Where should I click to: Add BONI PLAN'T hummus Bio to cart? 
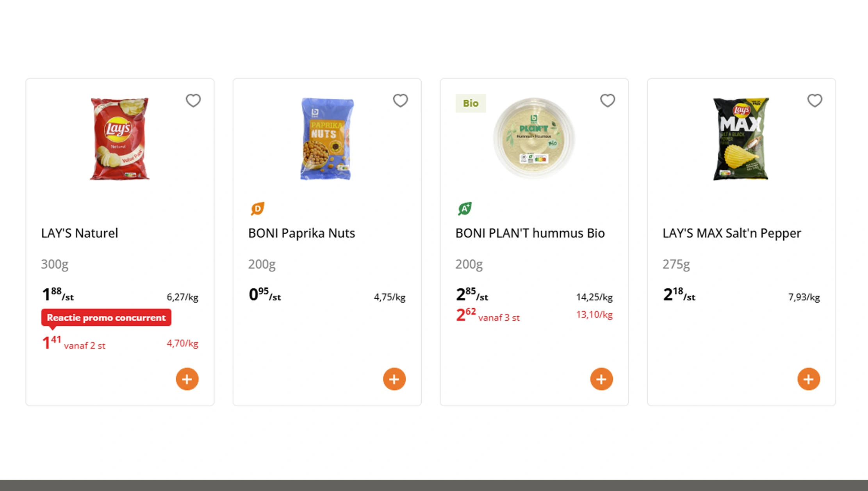coord(601,379)
